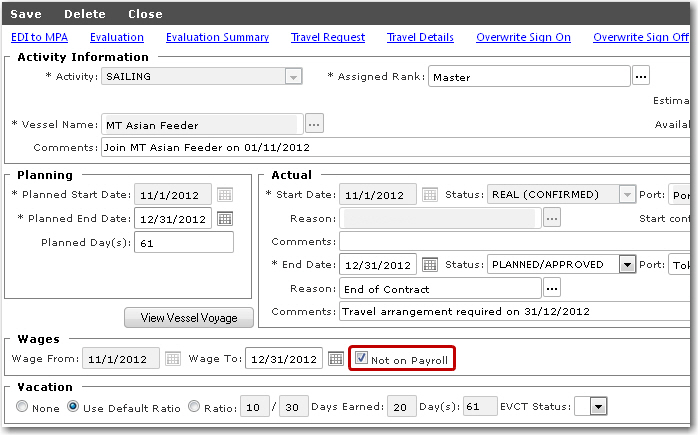Image resolution: width=698 pixels, height=435 pixels.
Task: Open calendar picker for Planned Start Date
Action: click(x=225, y=195)
